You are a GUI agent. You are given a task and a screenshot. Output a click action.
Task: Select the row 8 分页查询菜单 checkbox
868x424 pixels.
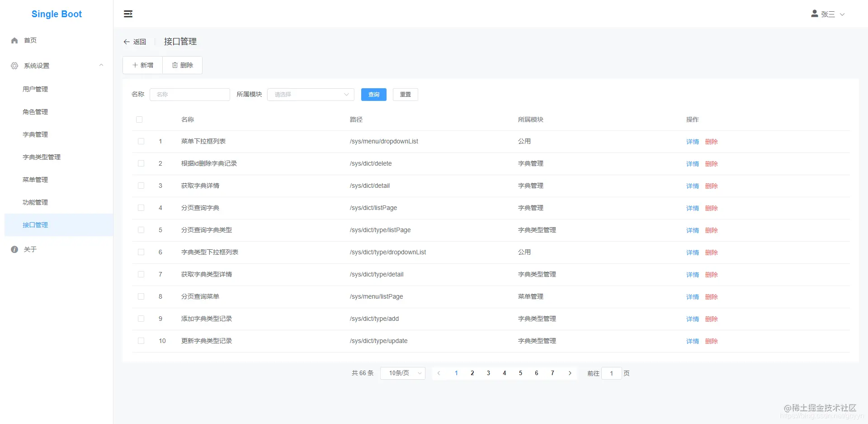tap(141, 296)
